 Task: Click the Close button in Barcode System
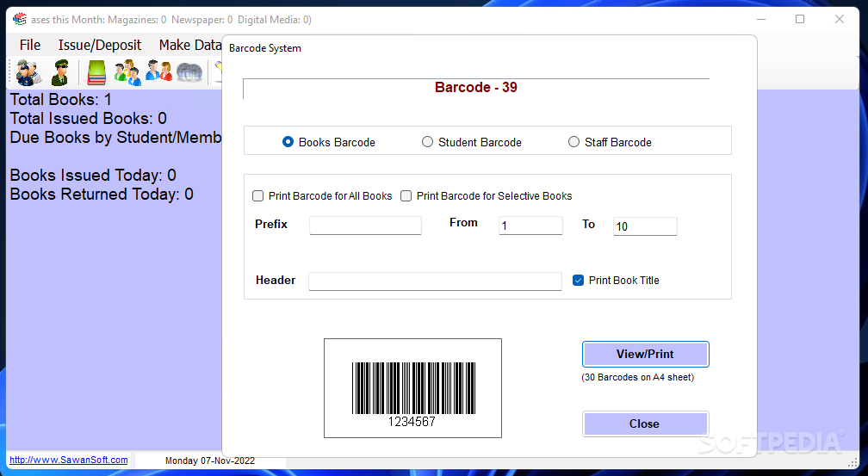coord(646,424)
